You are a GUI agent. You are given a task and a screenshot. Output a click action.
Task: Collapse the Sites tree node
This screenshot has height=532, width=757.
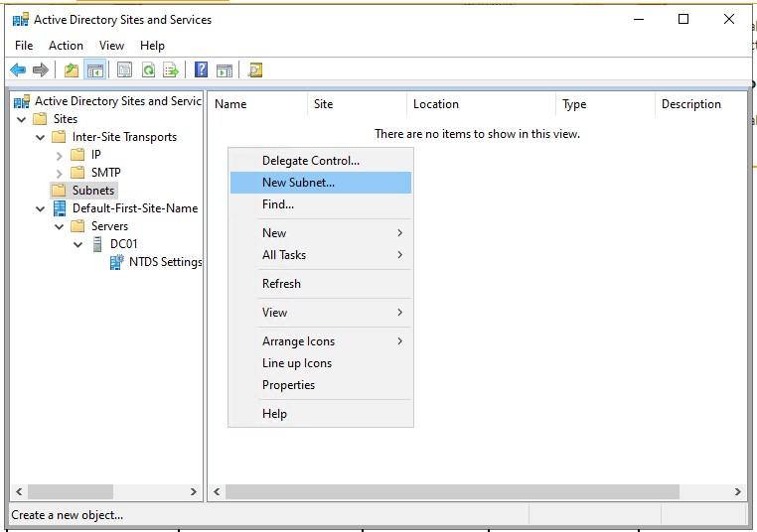[x=22, y=119]
